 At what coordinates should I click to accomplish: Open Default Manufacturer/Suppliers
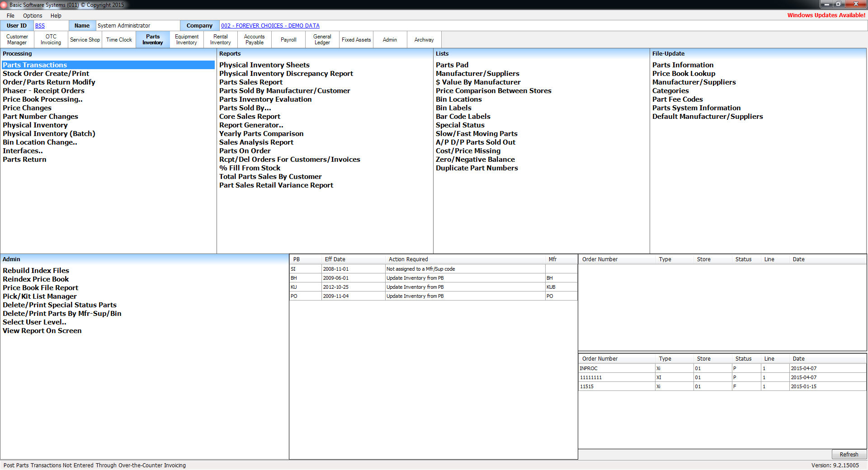coord(708,117)
